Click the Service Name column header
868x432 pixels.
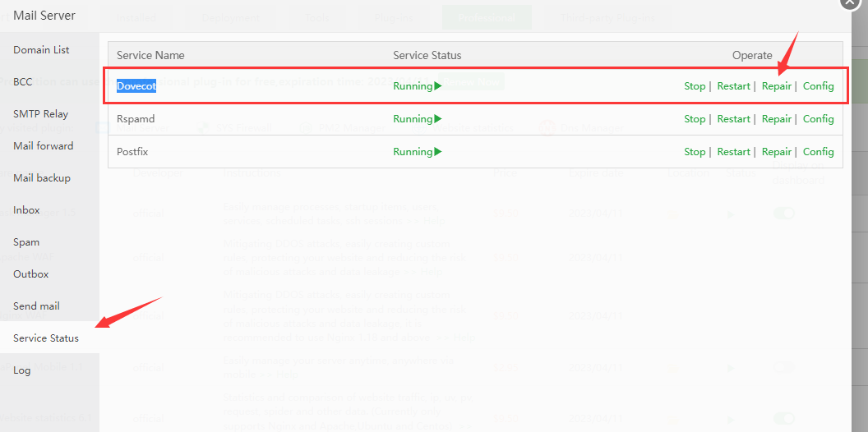pos(150,55)
